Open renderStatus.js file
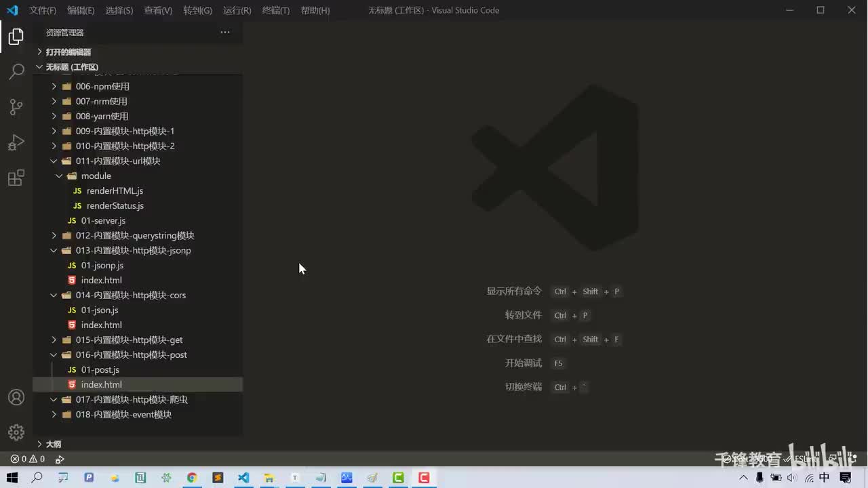This screenshot has width=868, height=488. pos(138,205)
